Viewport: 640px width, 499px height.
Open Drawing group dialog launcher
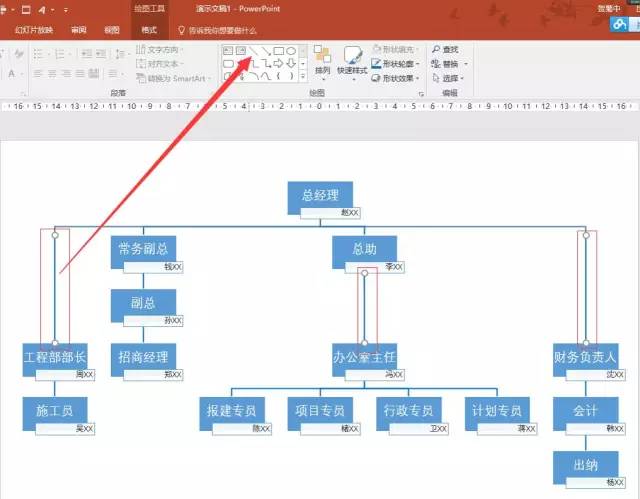[x=421, y=94]
